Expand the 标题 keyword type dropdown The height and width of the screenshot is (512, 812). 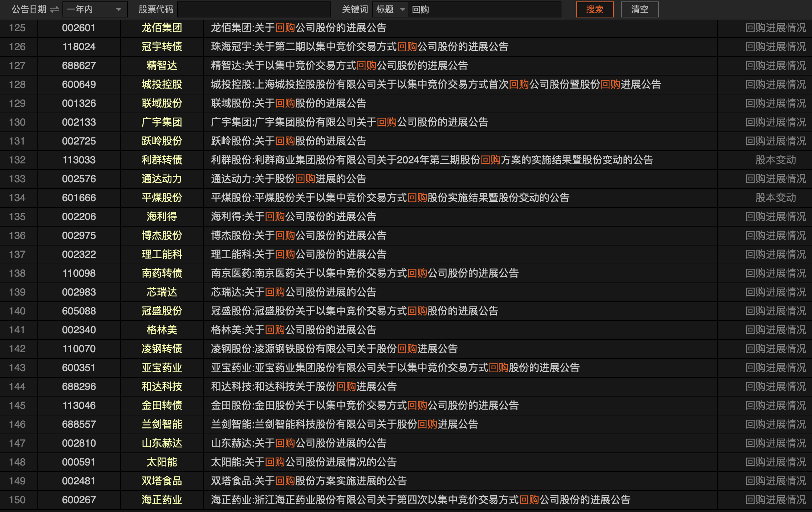coord(390,9)
